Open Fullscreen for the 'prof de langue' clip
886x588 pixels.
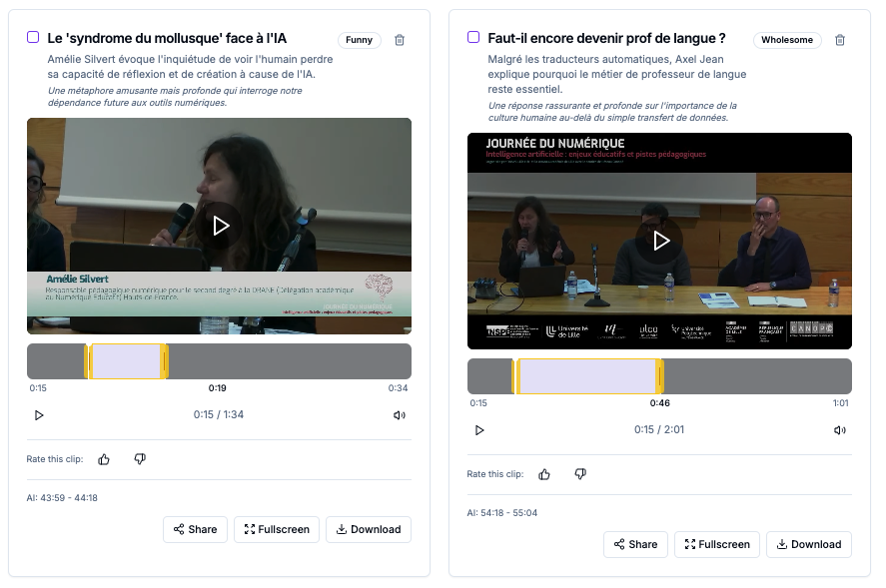click(715, 544)
